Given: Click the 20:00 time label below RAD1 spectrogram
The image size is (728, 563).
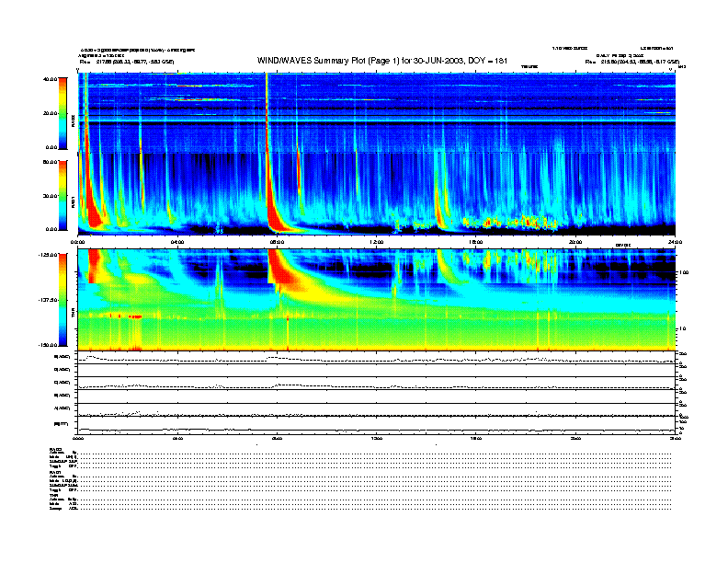Looking at the screenshot, I should [x=575, y=242].
